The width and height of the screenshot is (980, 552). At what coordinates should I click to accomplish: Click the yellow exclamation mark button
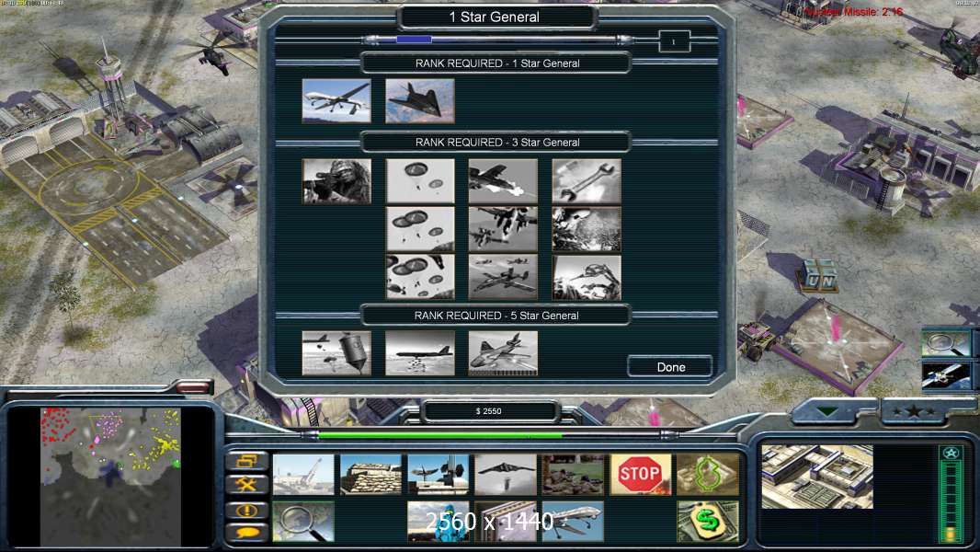point(247,510)
